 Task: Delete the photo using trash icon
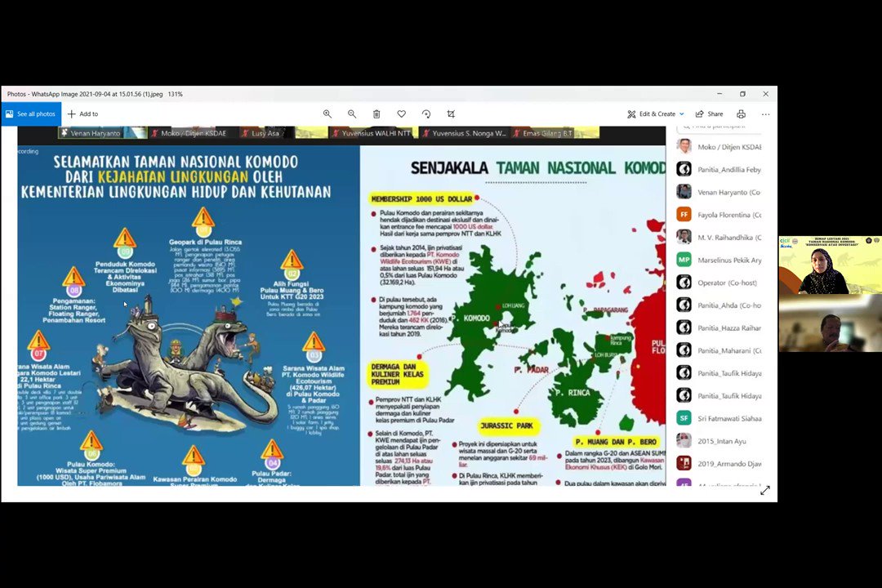click(x=376, y=114)
